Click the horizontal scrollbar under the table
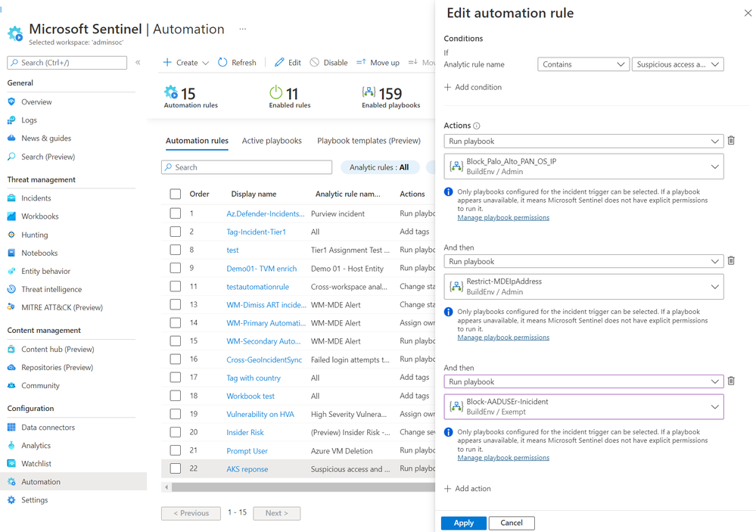756x532 pixels. 303,487
